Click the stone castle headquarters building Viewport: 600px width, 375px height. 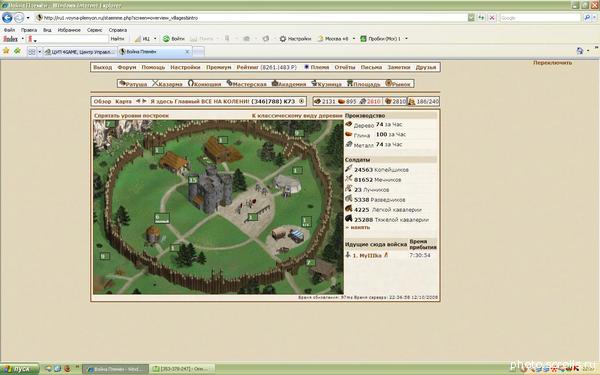pyautogui.click(x=210, y=190)
